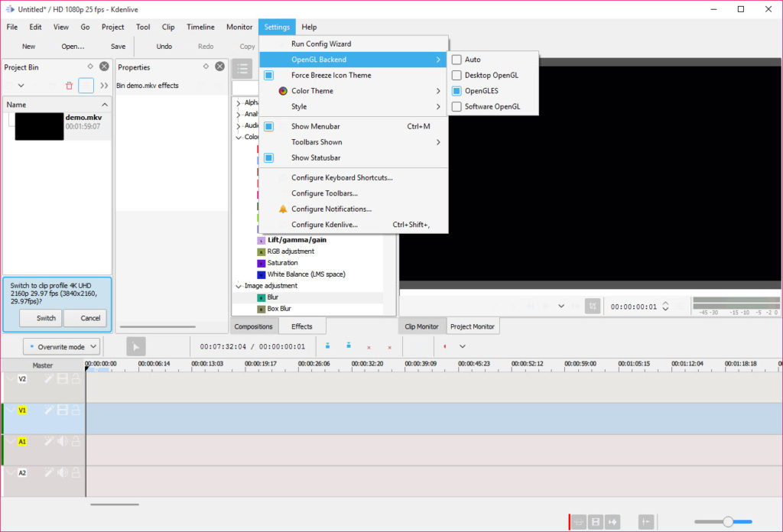The image size is (783, 532).
Task: Toggle Force Breeze Icon Theme checkbox
Action: point(268,76)
